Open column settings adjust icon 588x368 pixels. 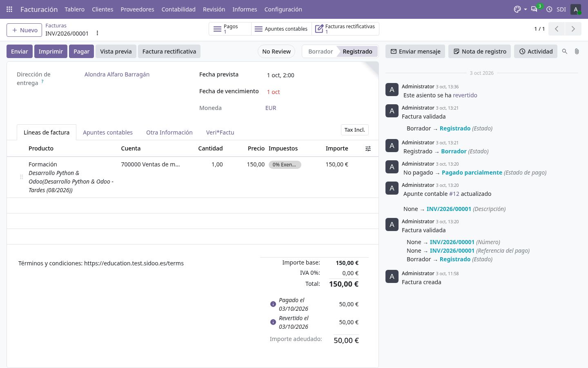tap(368, 148)
